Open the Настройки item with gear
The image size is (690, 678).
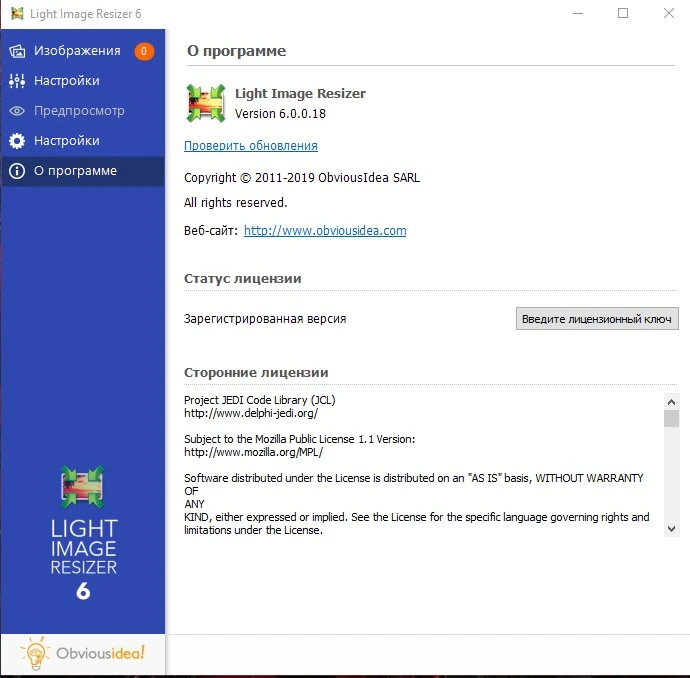(83, 141)
